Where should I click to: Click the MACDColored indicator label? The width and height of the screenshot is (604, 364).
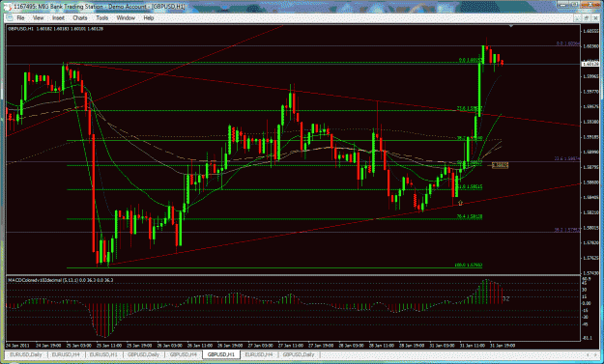tap(61, 280)
